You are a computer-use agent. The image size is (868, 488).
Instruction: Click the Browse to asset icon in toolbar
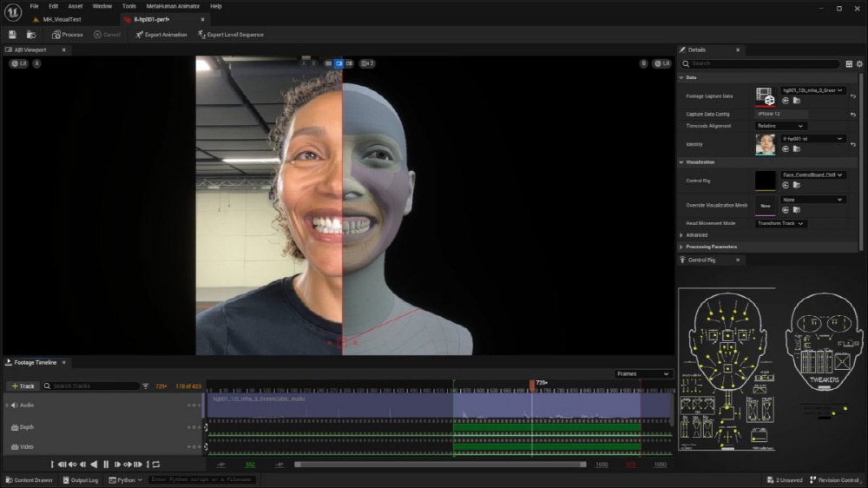click(31, 35)
